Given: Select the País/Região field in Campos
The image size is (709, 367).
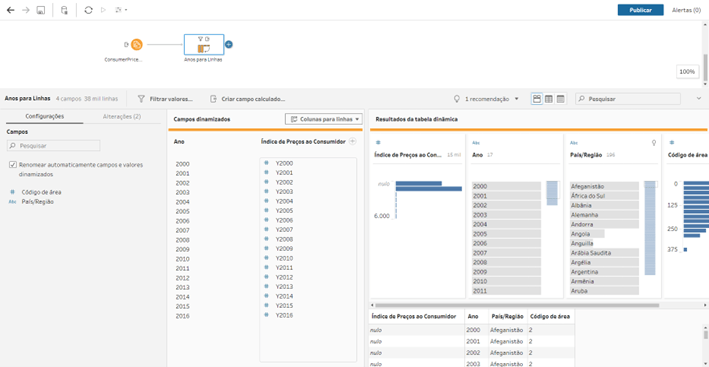Looking at the screenshot, I should (x=38, y=202).
